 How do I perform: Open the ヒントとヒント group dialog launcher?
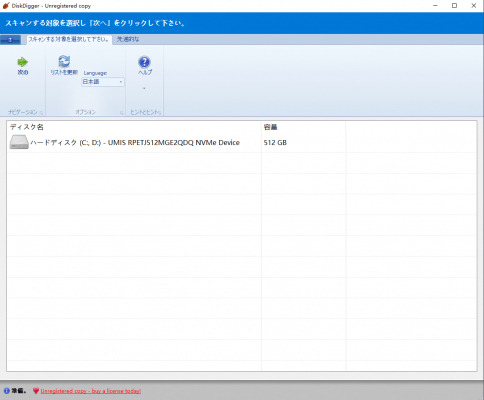[160, 113]
